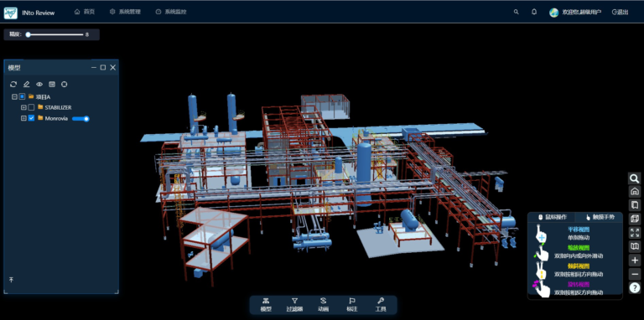Select the 项目A folder label

tap(43, 97)
